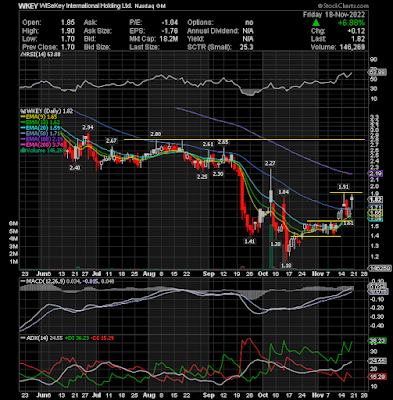Click the 1.84 price label on chart
Screen dimensions: 393x400
tap(283, 192)
